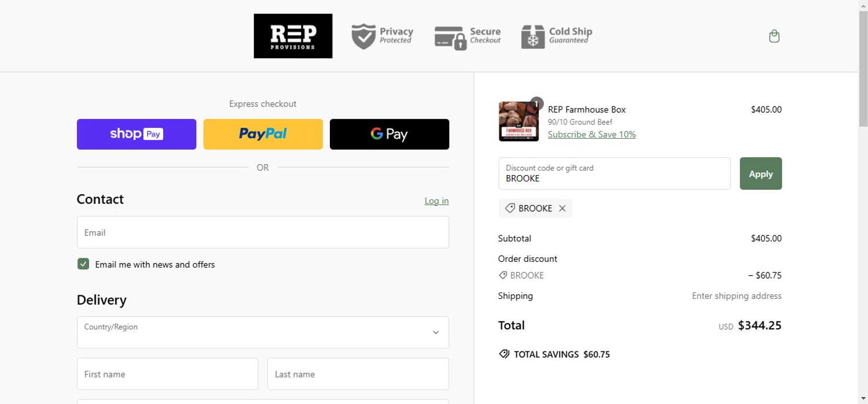Image resolution: width=868 pixels, height=404 pixels.
Task: Click the Enter shipping address text
Action: tap(737, 296)
